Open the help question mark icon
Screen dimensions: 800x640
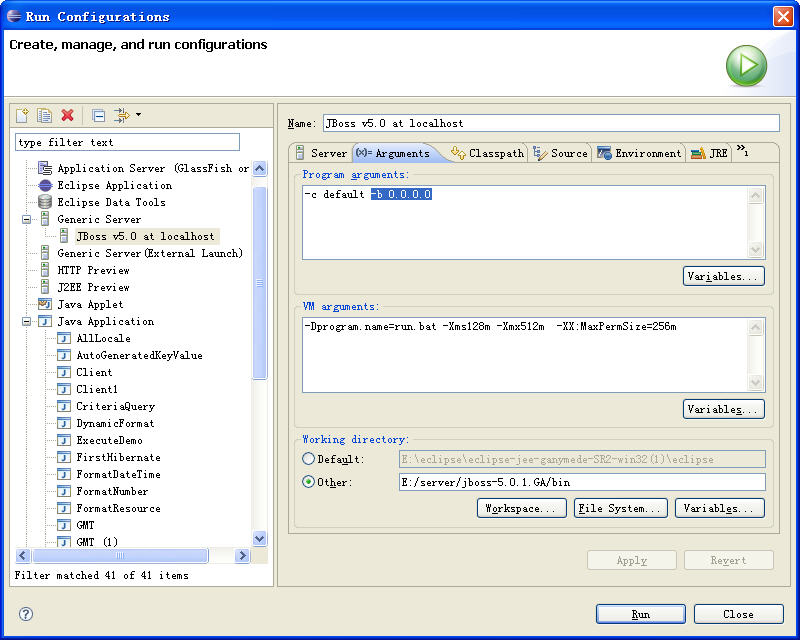tap(26, 613)
